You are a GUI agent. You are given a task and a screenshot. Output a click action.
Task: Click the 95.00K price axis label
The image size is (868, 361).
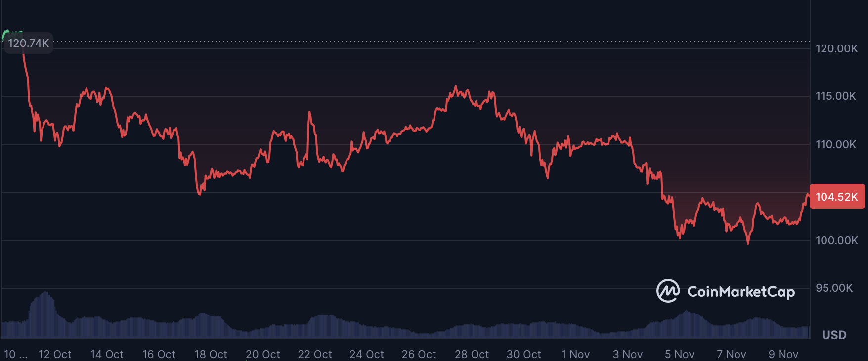click(834, 288)
